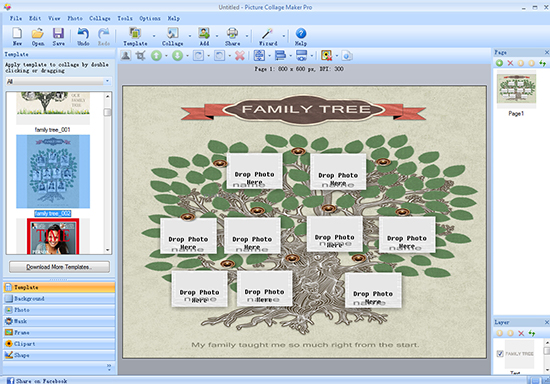Image resolution: width=550 pixels, height=384 pixels.
Task: Open the Collage toolbar dropdown arrow
Action: (190, 36)
